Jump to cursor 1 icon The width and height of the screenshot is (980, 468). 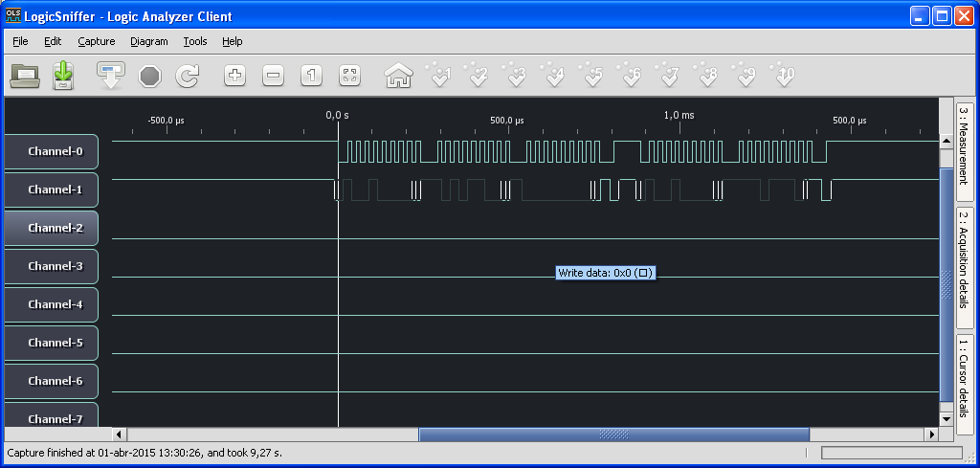(x=438, y=75)
